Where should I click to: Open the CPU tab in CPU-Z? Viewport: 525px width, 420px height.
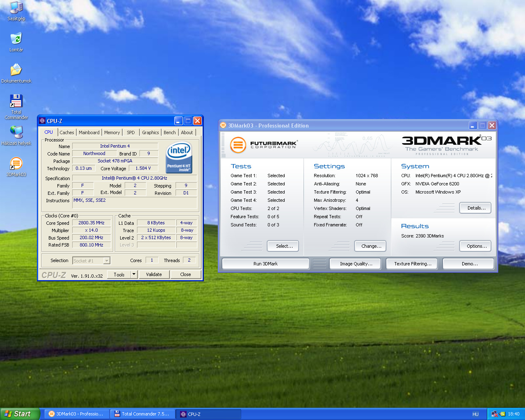[x=49, y=132]
